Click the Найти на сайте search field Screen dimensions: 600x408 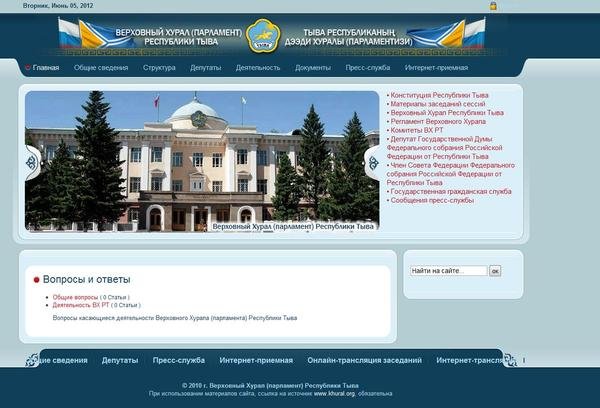tap(448, 271)
